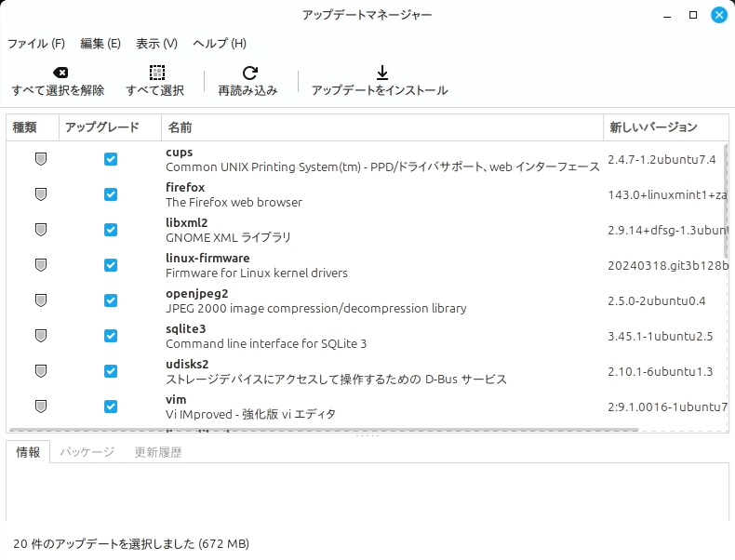The height and width of the screenshot is (560, 735).
Task: Click the 再読み込み refresh icon
Action: [x=248, y=73]
